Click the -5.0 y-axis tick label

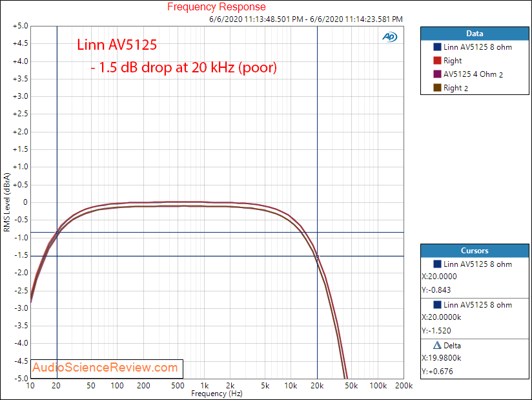pos(21,378)
